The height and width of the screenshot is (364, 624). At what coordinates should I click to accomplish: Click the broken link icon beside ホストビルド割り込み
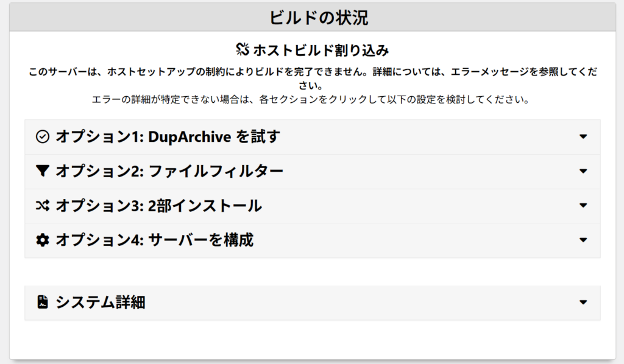(x=242, y=49)
